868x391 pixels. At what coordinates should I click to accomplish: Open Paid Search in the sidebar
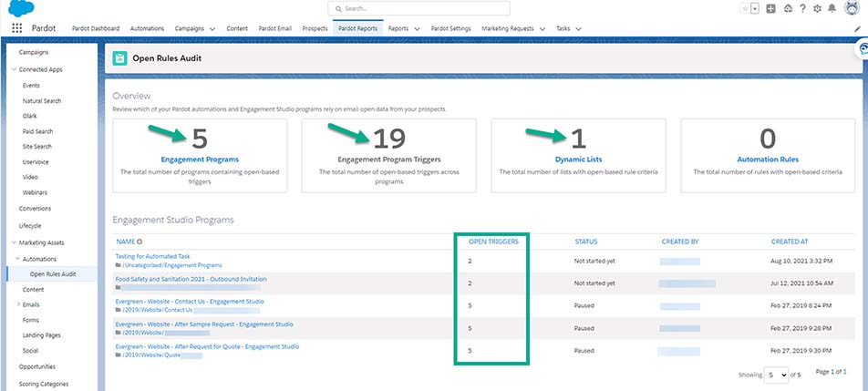click(37, 131)
